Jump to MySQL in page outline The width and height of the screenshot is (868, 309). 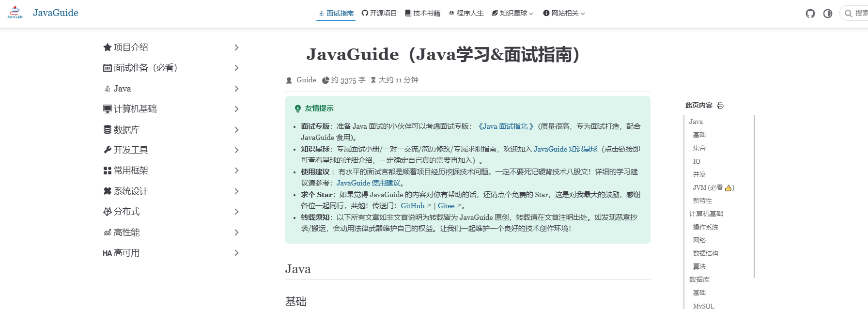703,306
